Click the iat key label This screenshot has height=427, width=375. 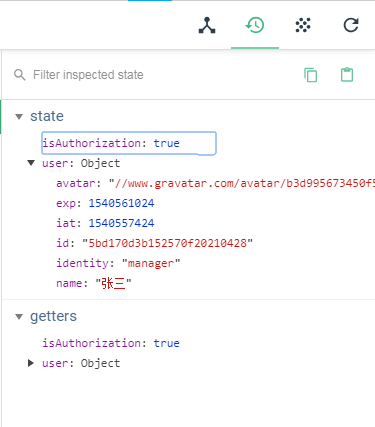[66, 223]
